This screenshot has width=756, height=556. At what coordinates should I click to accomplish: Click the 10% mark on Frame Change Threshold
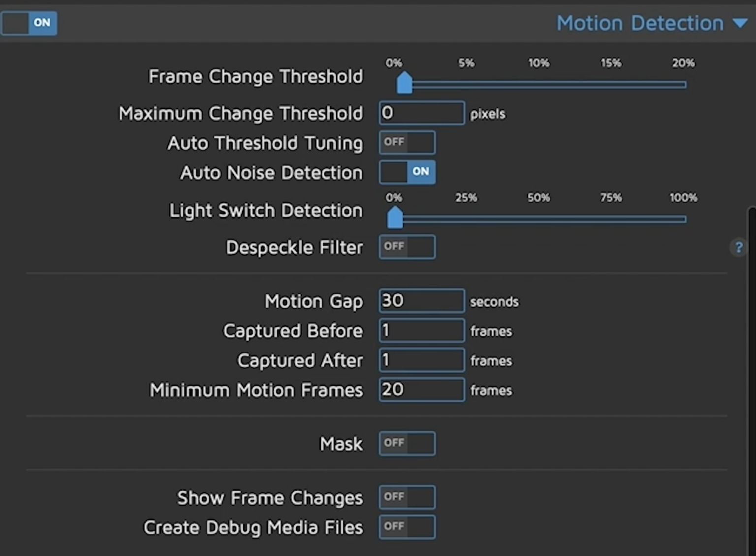pos(538,84)
